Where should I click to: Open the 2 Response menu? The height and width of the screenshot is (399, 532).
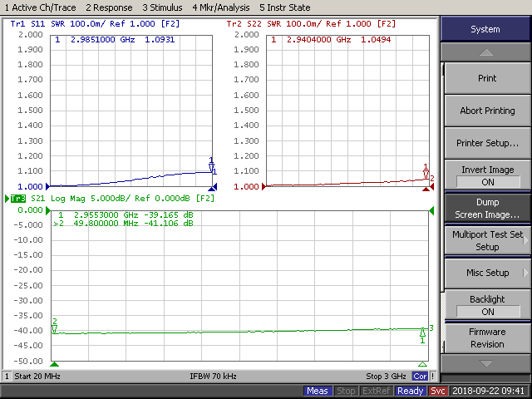109,7
